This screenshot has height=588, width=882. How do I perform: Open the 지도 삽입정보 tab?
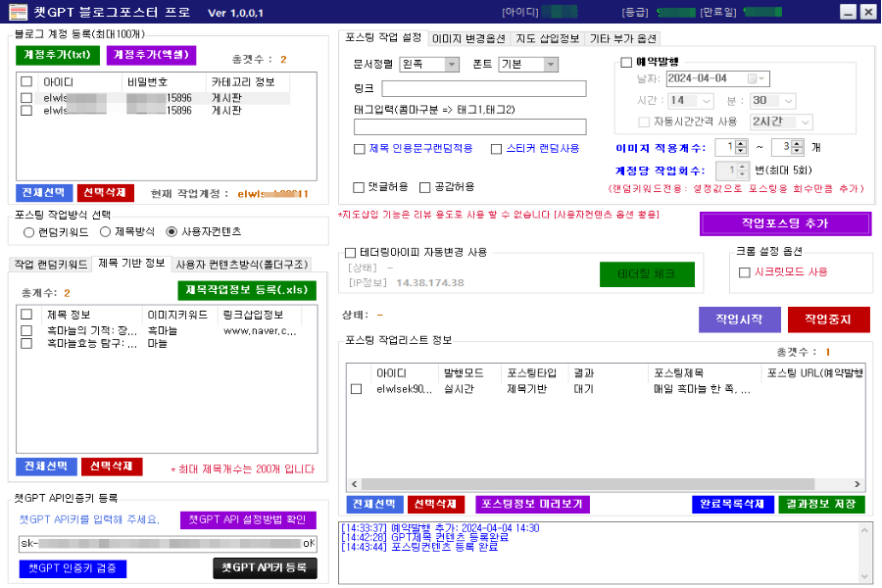pyautogui.click(x=546, y=38)
